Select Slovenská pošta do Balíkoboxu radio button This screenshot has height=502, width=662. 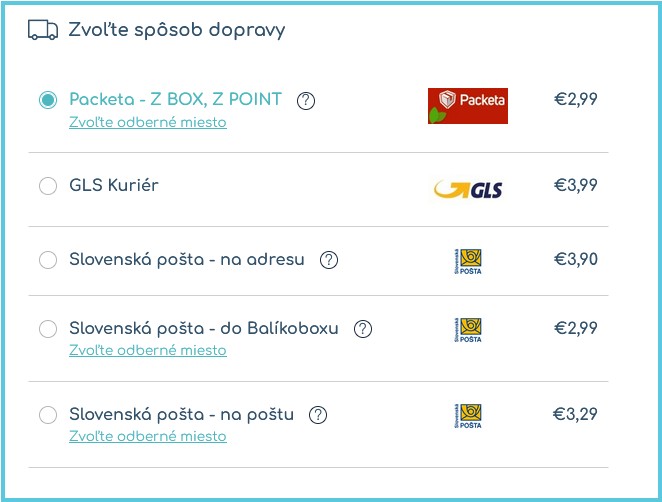coord(48,329)
